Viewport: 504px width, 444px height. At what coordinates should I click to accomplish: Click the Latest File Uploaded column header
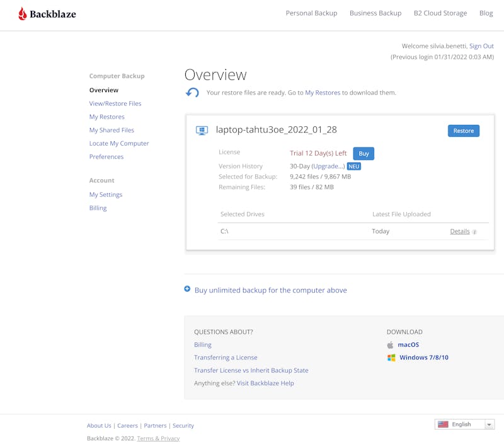[x=401, y=214]
